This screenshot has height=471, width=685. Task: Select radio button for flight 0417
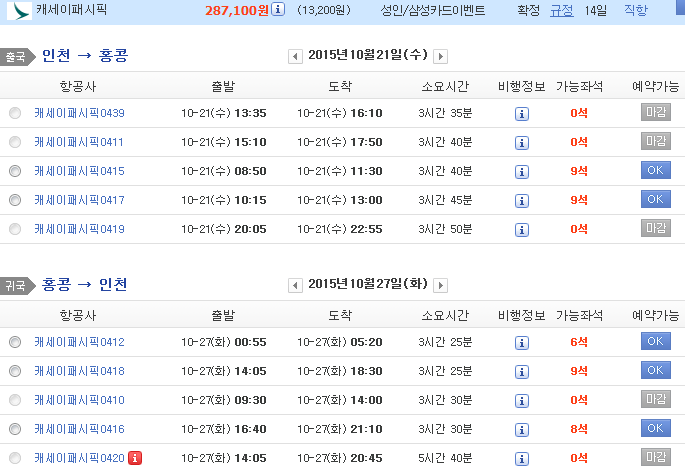pyautogui.click(x=15, y=200)
